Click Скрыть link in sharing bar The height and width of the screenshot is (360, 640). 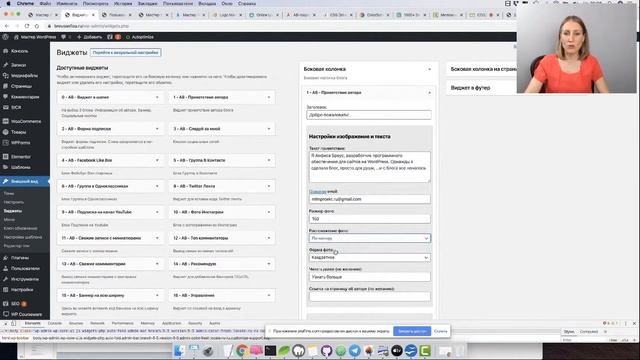pyautogui.click(x=440, y=331)
